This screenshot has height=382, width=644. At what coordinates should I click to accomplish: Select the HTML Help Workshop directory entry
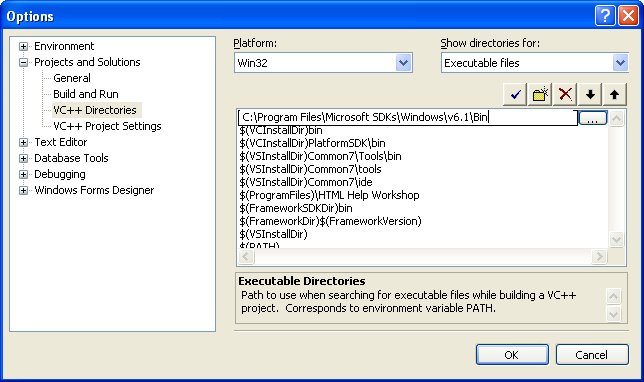pos(329,195)
